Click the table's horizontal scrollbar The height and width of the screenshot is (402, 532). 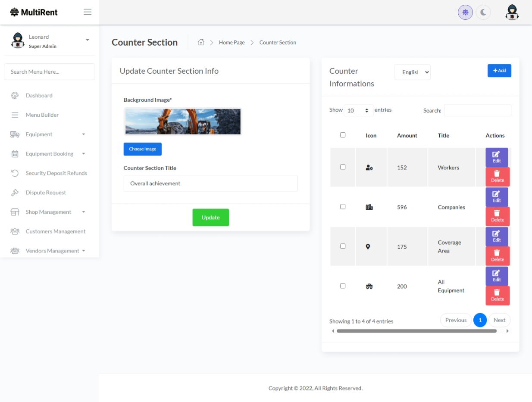416,331
